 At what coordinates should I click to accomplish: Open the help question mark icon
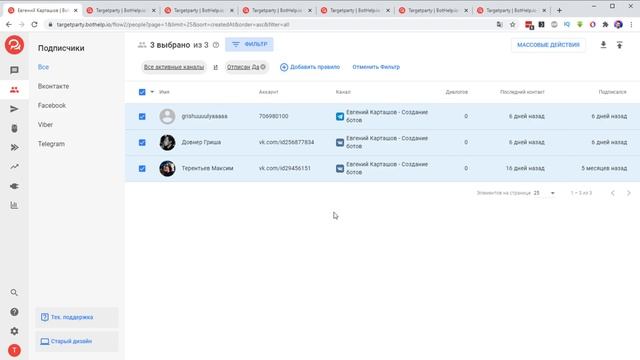pos(14,312)
